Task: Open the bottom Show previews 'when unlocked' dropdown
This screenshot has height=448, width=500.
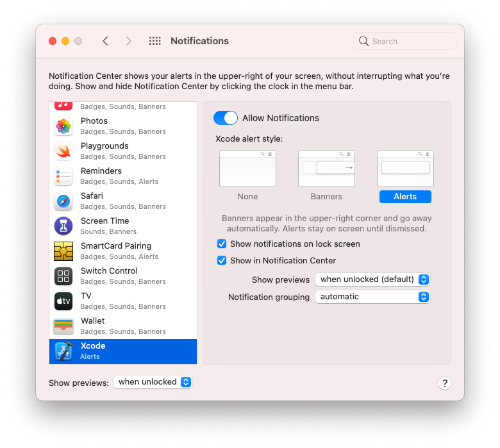Action: click(x=153, y=382)
